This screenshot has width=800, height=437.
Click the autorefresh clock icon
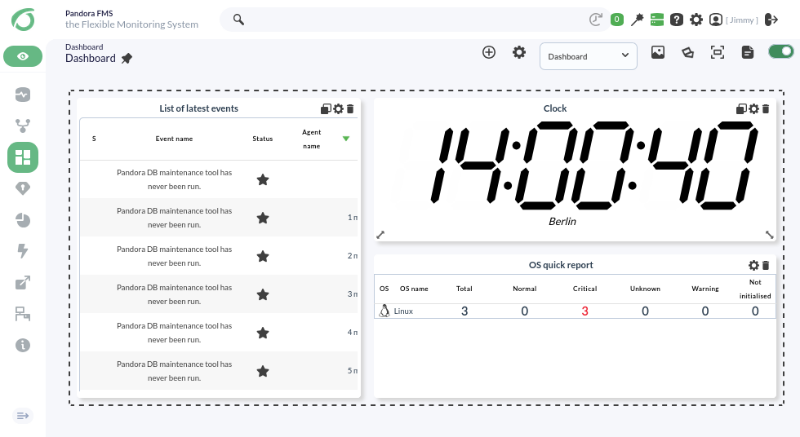point(595,19)
